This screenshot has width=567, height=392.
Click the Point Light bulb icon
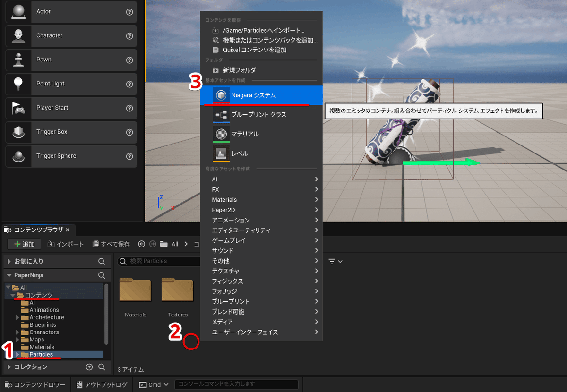pyautogui.click(x=18, y=84)
